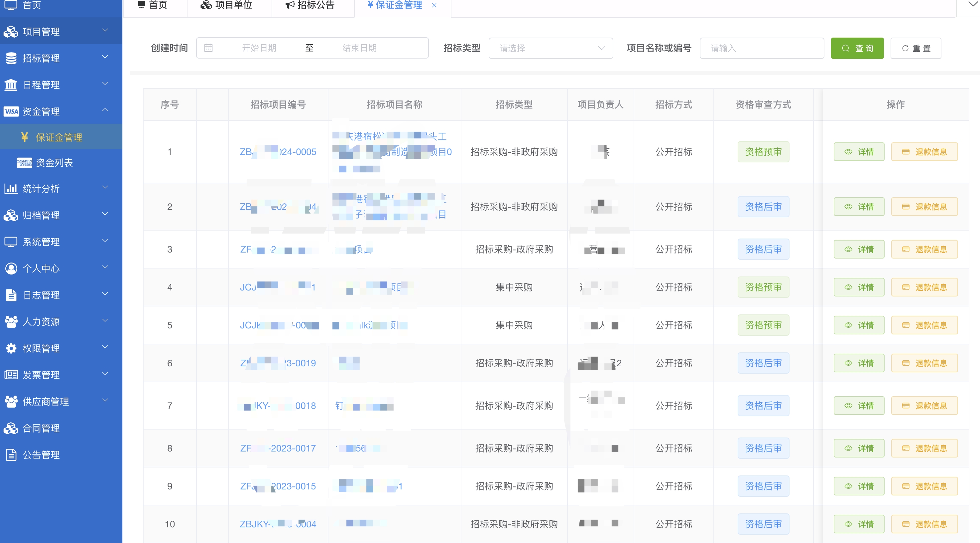Screen dimensions: 980x543
Task: Open 详情 for row 5
Action: (859, 325)
